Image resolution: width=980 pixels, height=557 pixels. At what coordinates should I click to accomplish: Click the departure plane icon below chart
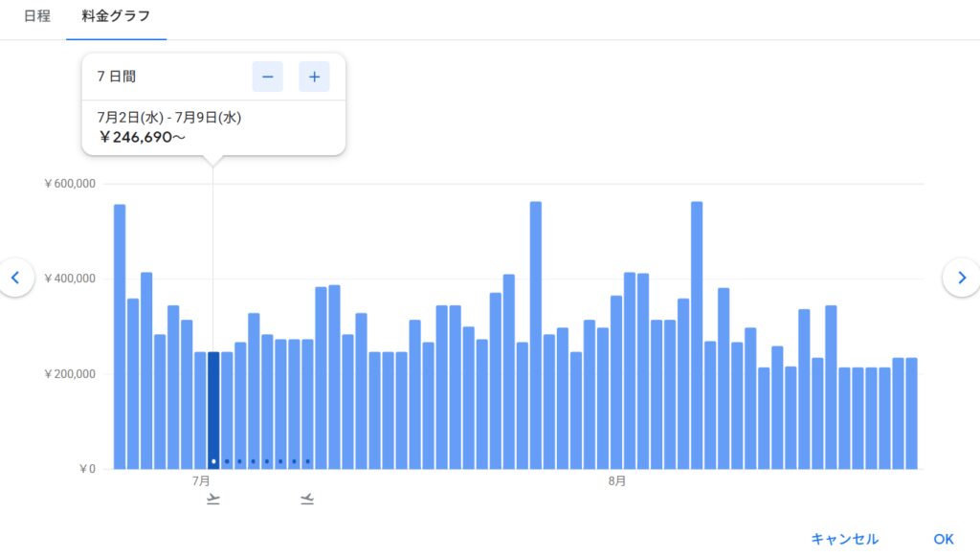point(213,499)
